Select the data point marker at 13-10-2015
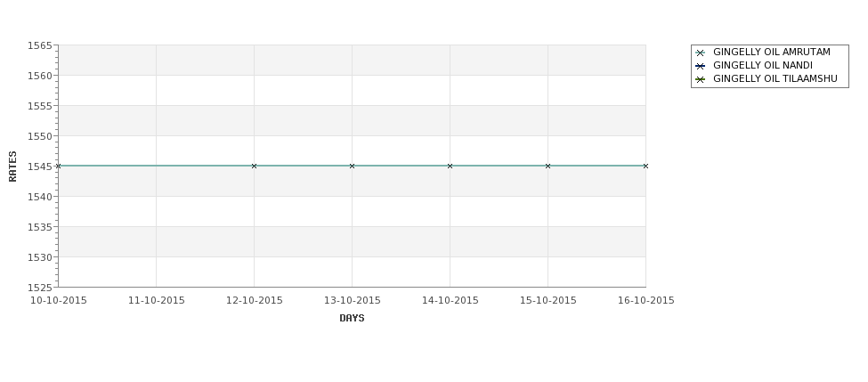868x382 pixels. point(352,167)
